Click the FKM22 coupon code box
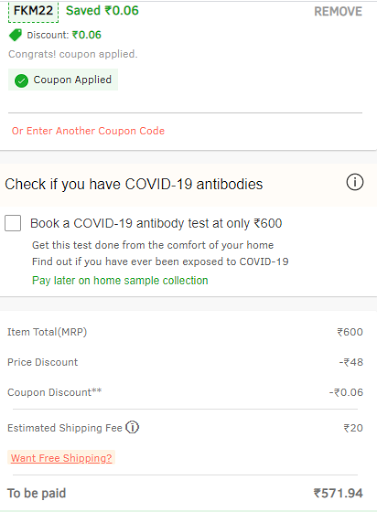The image size is (377, 512). pyautogui.click(x=33, y=11)
